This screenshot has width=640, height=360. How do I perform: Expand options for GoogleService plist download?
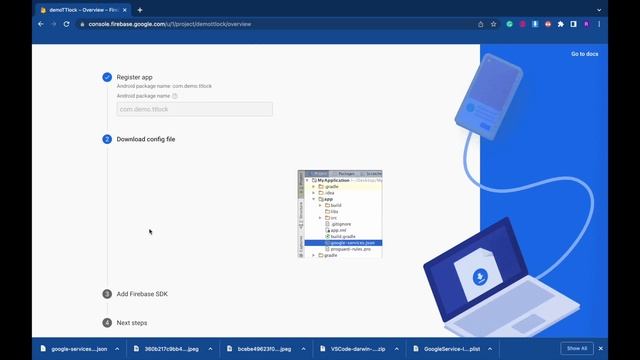[x=490, y=349]
